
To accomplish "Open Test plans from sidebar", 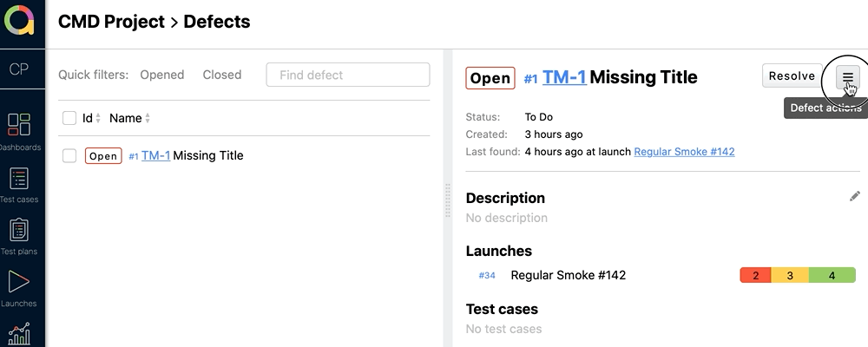I will tap(19, 237).
